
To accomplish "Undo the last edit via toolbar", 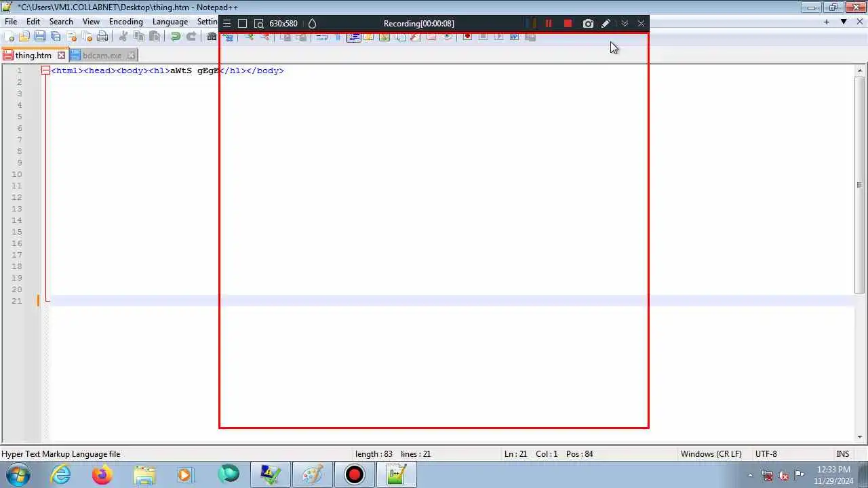I will [x=175, y=37].
